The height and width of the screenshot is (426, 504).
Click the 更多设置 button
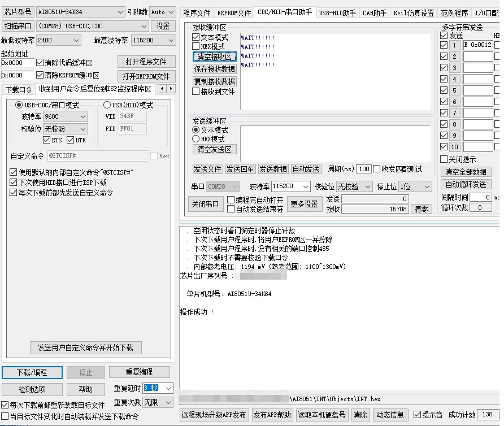tap(305, 204)
